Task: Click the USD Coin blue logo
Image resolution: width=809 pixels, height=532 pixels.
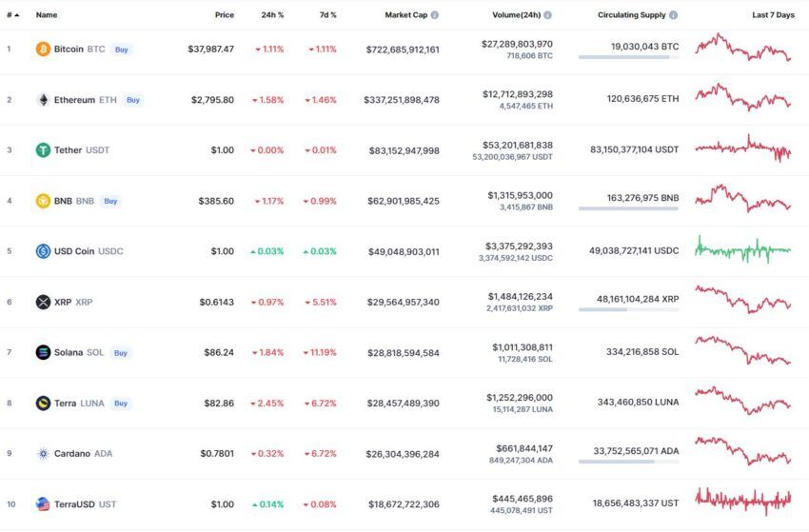Action: (43, 251)
